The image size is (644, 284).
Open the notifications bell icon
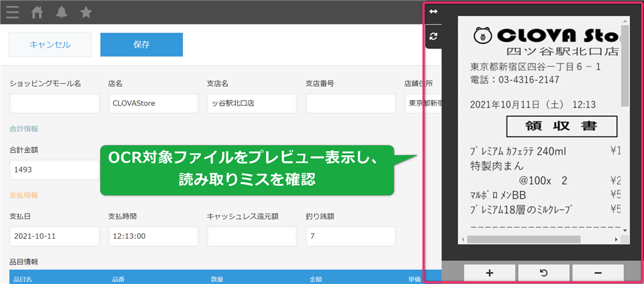click(x=62, y=13)
